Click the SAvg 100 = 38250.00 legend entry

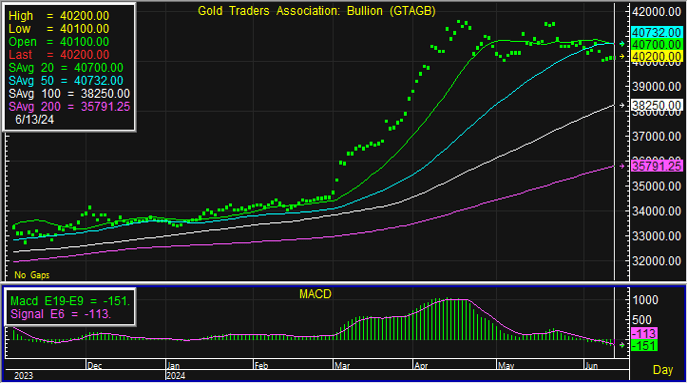(69, 94)
